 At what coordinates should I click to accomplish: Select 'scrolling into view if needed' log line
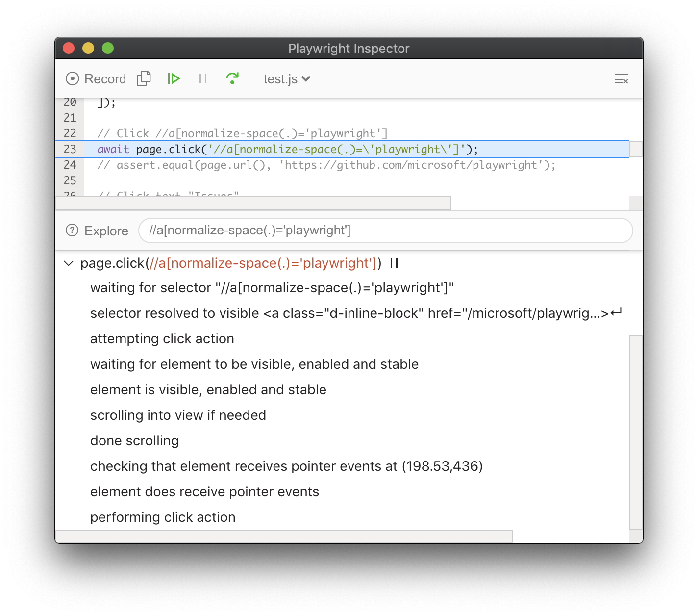(178, 415)
